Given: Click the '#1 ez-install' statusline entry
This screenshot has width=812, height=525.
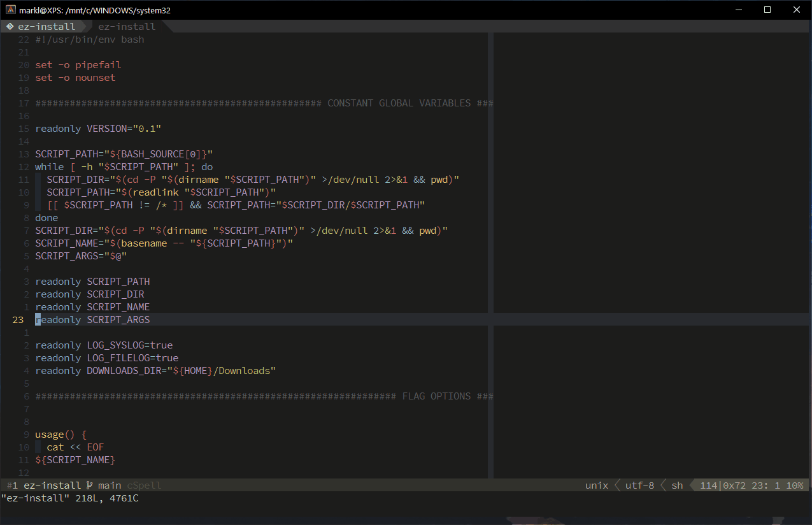Looking at the screenshot, I should click(44, 485).
